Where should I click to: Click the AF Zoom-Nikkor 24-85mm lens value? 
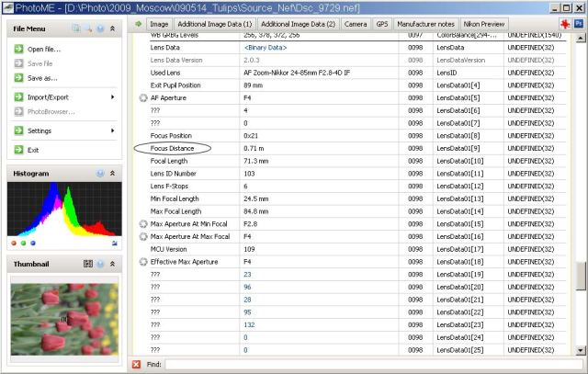[x=297, y=73]
